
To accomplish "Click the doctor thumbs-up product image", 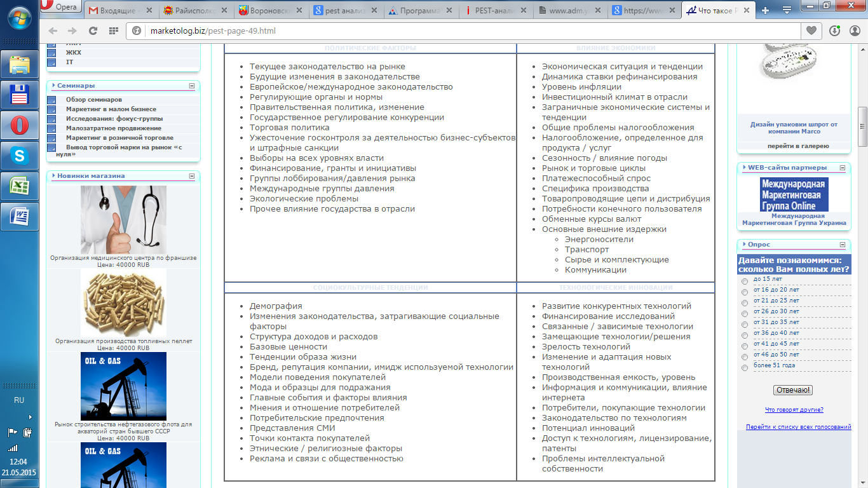I will tap(123, 220).
